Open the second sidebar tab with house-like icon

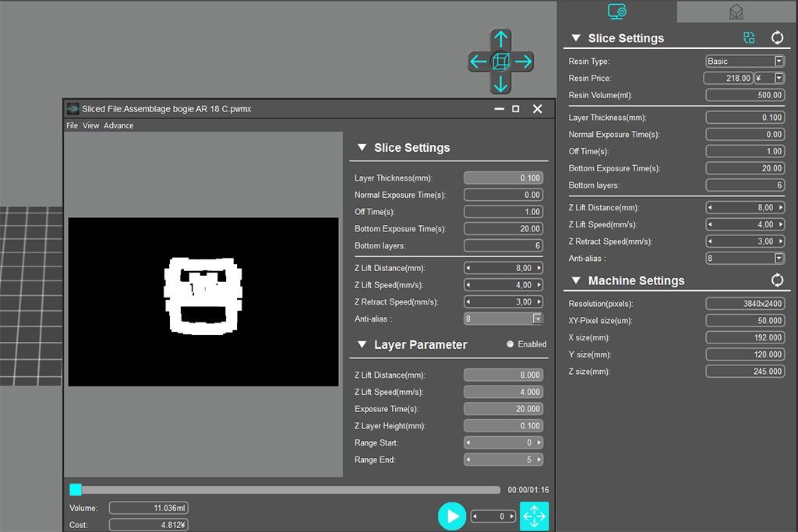(736, 11)
